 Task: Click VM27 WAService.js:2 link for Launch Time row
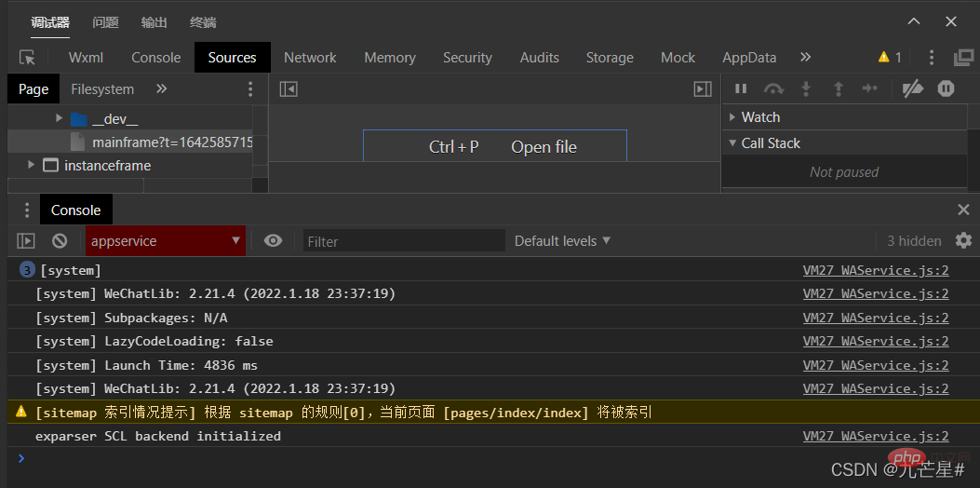(876, 365)
